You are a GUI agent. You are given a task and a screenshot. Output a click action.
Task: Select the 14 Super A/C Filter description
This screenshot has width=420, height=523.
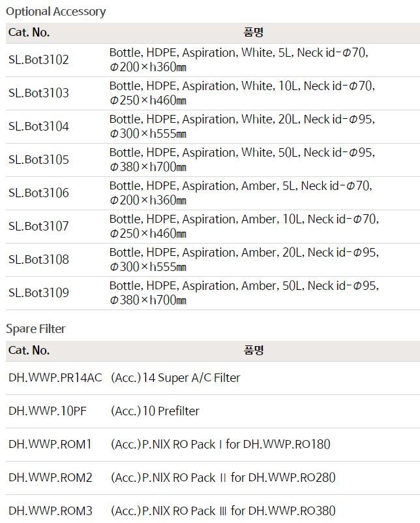tap(175, 378)
